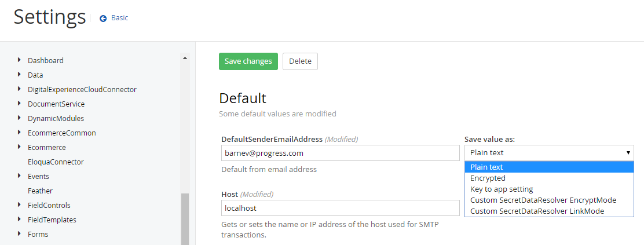Screen dimensions: 644x245
Task: Click the DefaultSenderEmailAddress input field
Action: 340,153
